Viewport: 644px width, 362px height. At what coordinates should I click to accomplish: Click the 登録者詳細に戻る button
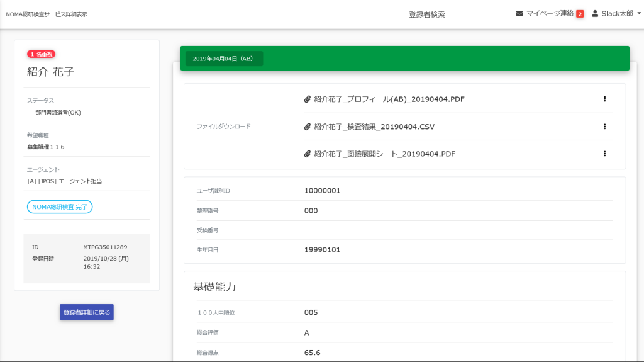pos(87,312)
